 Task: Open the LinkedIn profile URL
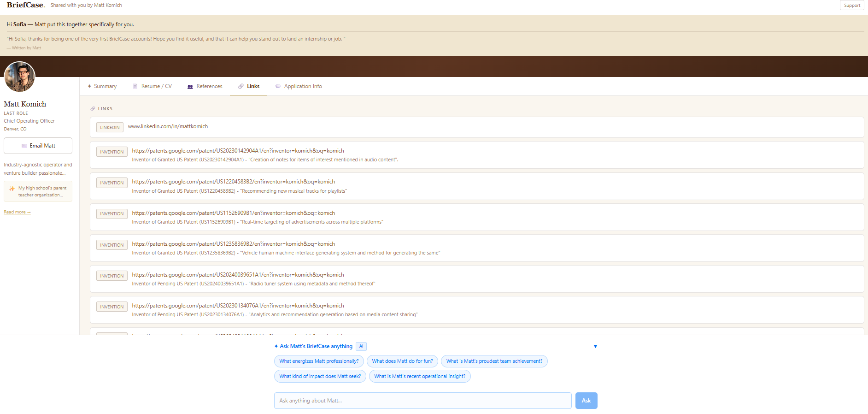pos(168,126)
